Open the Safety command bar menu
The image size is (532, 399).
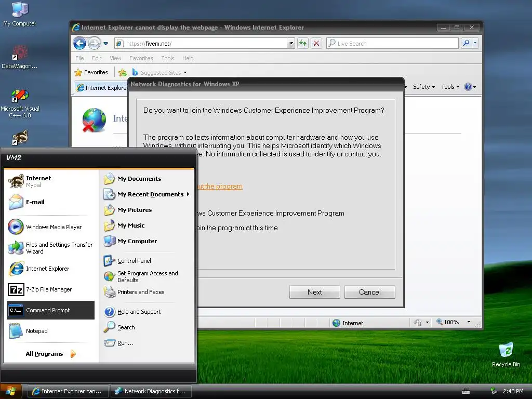pyautogui.click(x=424, y=87)
